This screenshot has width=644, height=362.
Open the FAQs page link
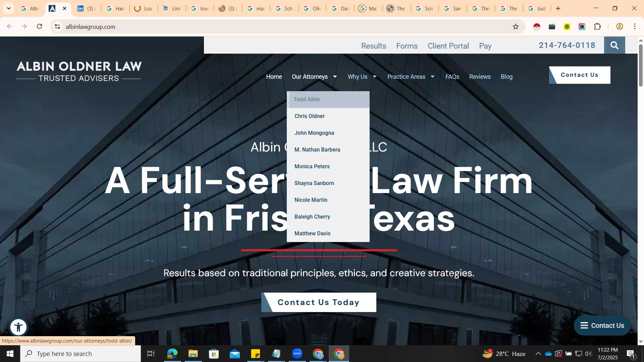click(x=452, y=77)
